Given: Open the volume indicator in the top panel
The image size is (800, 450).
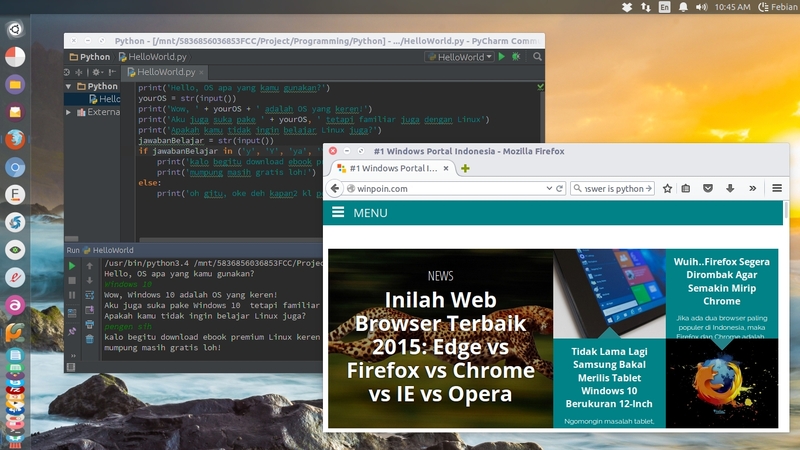Looking at the screenshot, I should 702,7.
